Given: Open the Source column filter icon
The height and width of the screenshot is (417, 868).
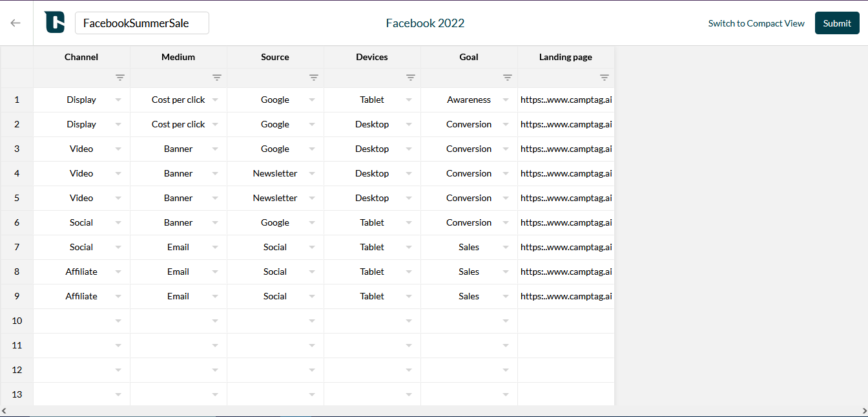Looking at the screenshot, I should tap(314, 78).
